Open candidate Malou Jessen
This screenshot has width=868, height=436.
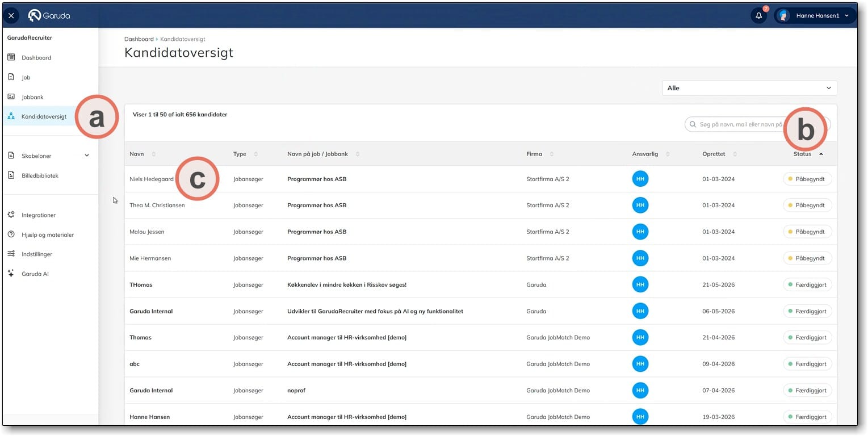pyautogui.click(x=147, y=232)
